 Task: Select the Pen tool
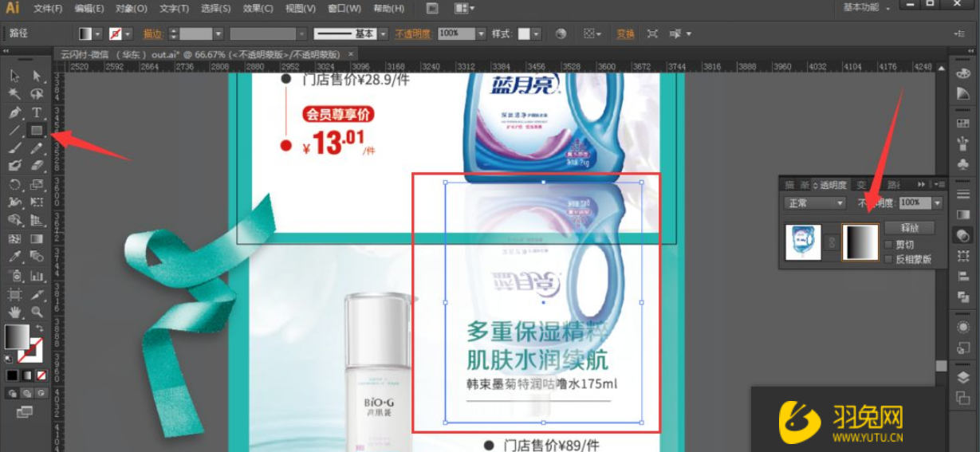(x=14, y=112)
